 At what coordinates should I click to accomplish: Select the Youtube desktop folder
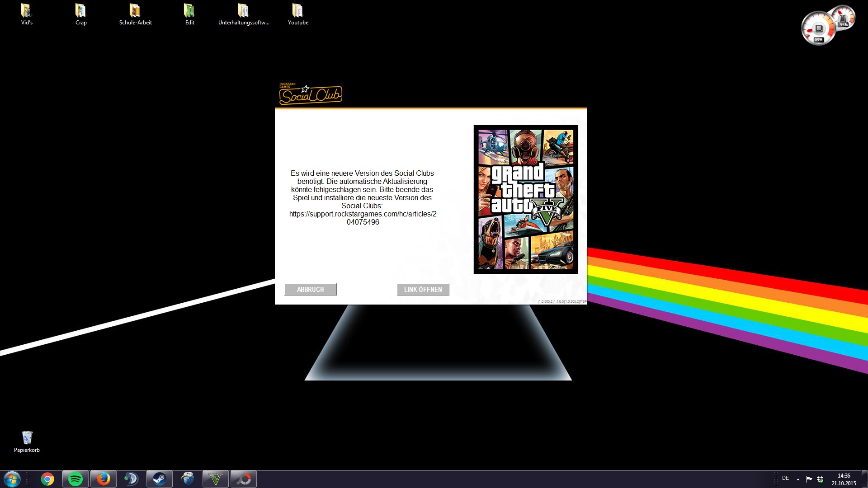(x=297, y=14)
